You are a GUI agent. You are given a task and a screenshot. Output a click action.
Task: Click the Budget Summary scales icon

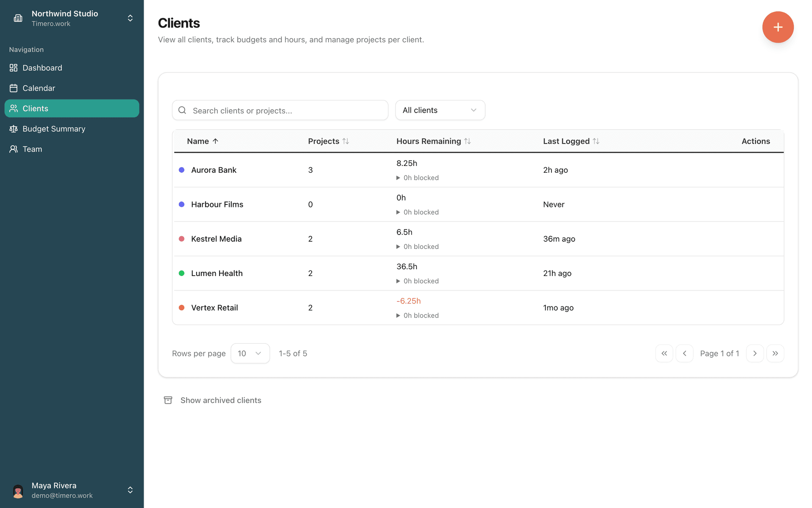pyautogui.click(x=14, y=129)
